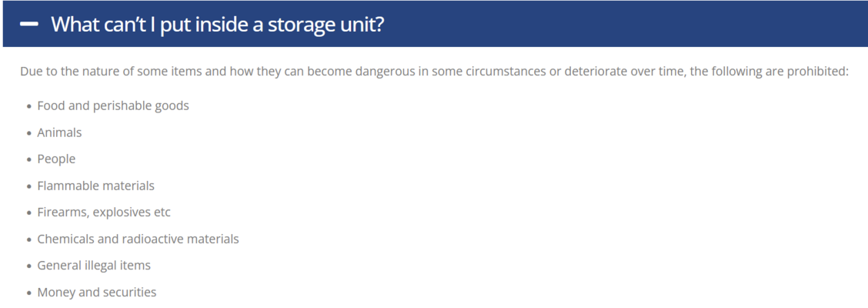Click the "What can't I put inside a storage unit?" heading
The image size is (868, 308).
(x=217, y=25)
